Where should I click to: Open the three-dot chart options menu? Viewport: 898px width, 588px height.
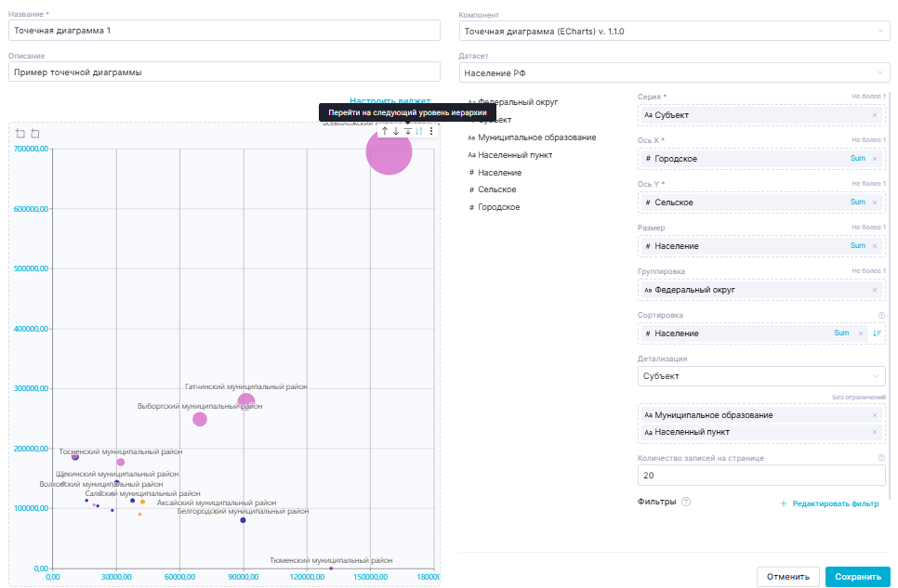430,132
